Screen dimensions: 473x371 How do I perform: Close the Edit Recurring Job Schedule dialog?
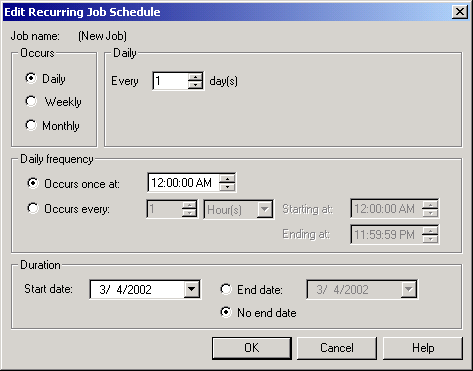(459, 12)
